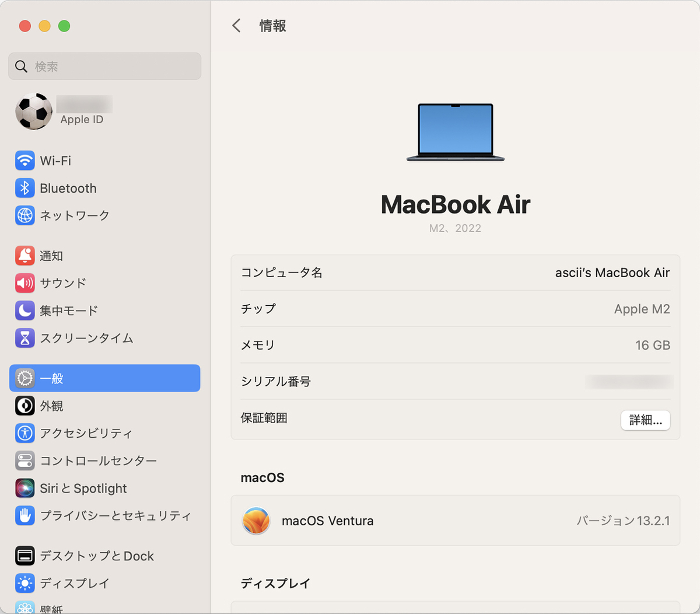Open アクセシビリティ settings label
This screenshot has height=614, width=700.
point(86,433)
